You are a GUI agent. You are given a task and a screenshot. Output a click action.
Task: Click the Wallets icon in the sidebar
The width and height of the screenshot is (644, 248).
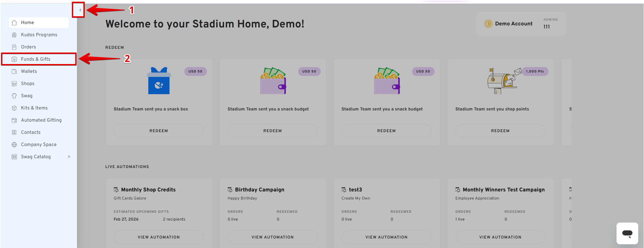pyautogui.click(x=14, y=71)
